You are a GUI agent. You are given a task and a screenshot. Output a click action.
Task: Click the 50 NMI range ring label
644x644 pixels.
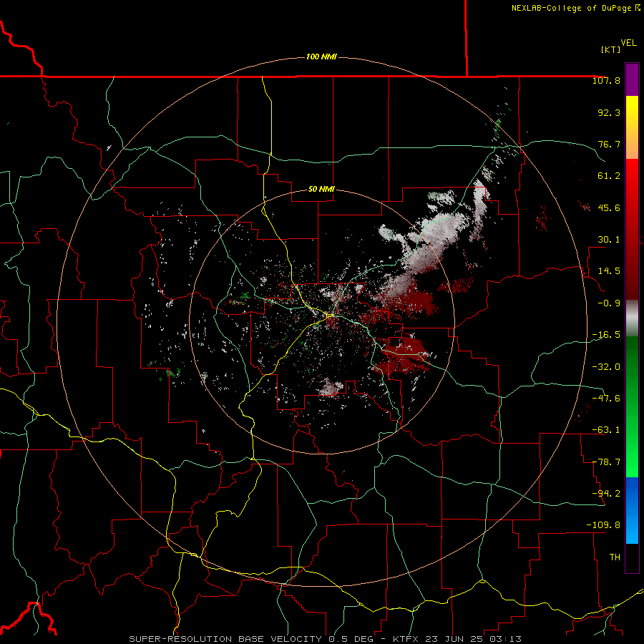point(321,190)
